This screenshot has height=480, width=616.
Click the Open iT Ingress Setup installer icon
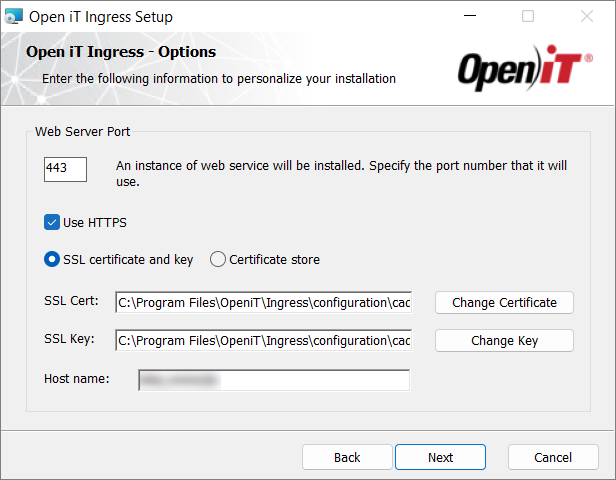click(x=13, y=17)
